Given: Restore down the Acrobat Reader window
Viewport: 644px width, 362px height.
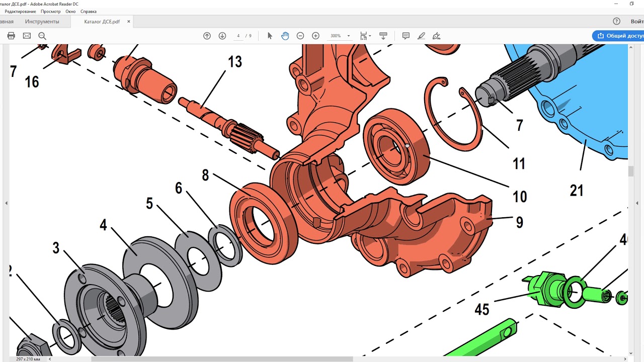Looking at the screenshot, I should (632, 4).
